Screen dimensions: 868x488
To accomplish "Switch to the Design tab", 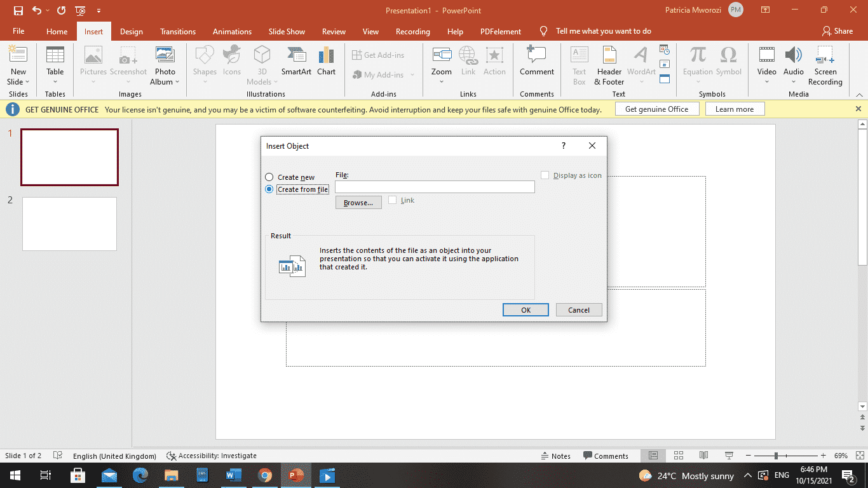I will point(131,30).
